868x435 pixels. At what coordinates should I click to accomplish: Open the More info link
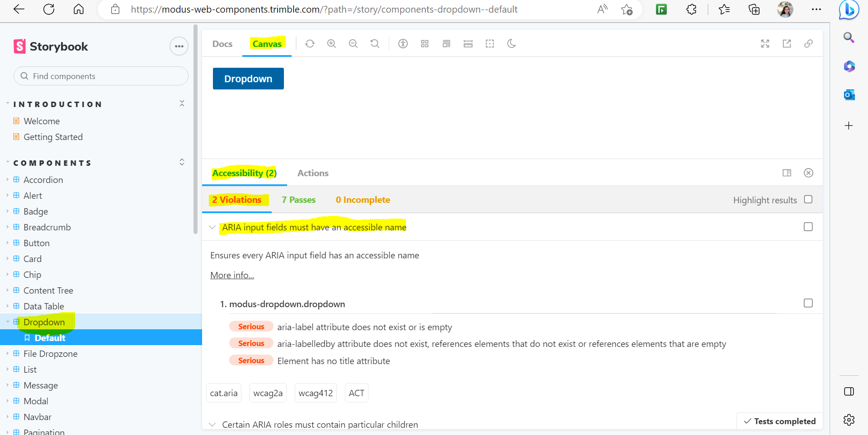point(231,275)
